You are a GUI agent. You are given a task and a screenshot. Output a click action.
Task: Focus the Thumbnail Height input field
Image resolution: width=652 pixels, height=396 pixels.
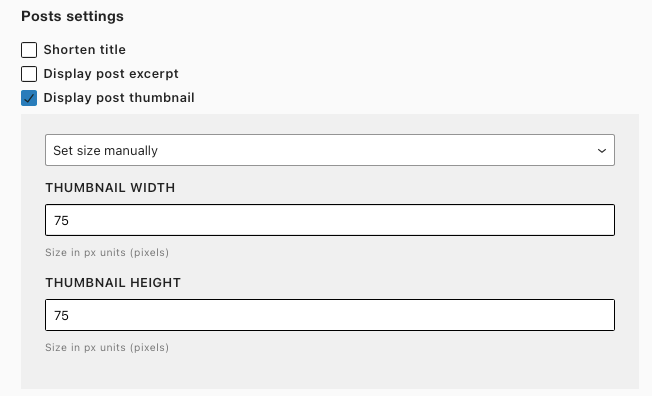[330, 315]
